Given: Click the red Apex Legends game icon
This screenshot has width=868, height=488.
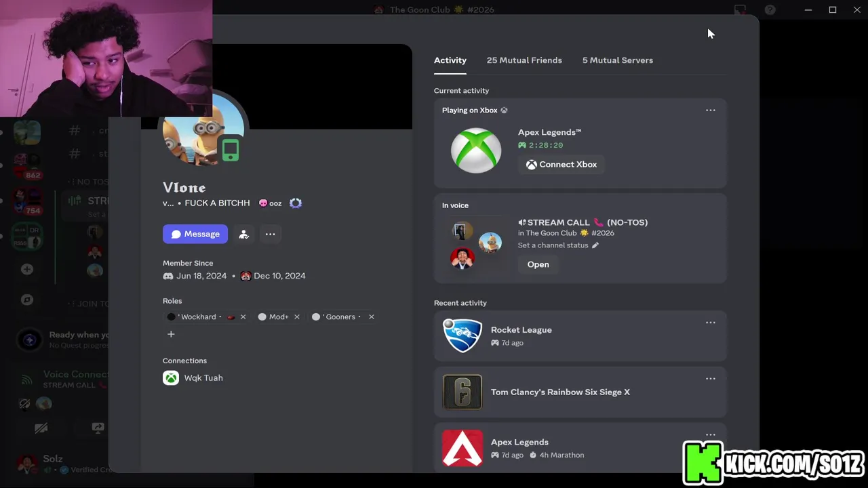Looking at the screenshot, I should (462, 448).
